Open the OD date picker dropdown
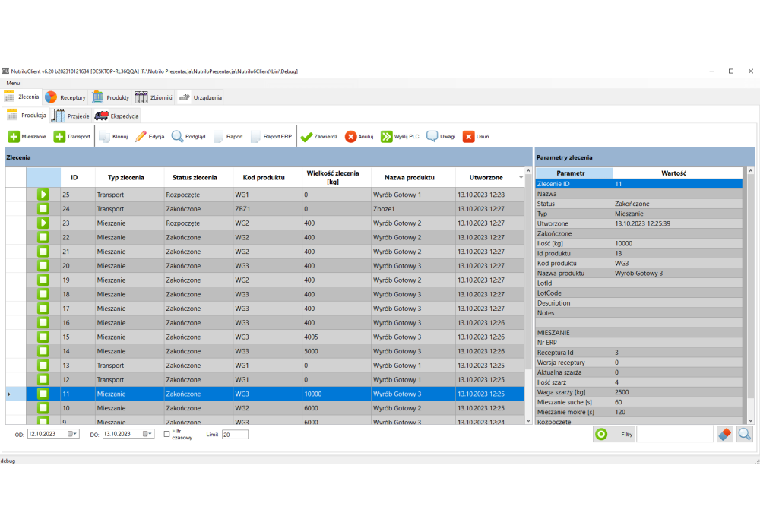This screenshot has width=760, height=532. click(x=72, y=434)
